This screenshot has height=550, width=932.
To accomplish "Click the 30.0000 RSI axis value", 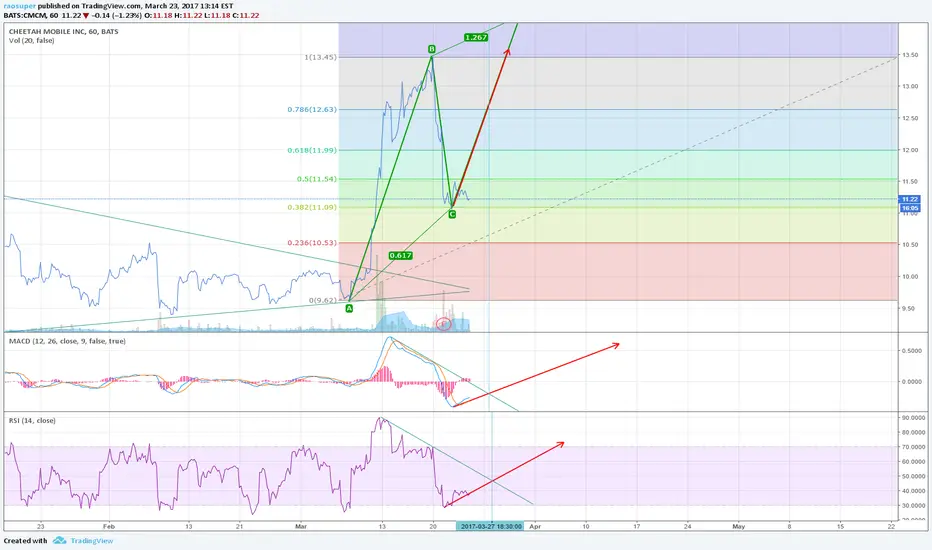I will pyautogui.click(x=914, y=505).
